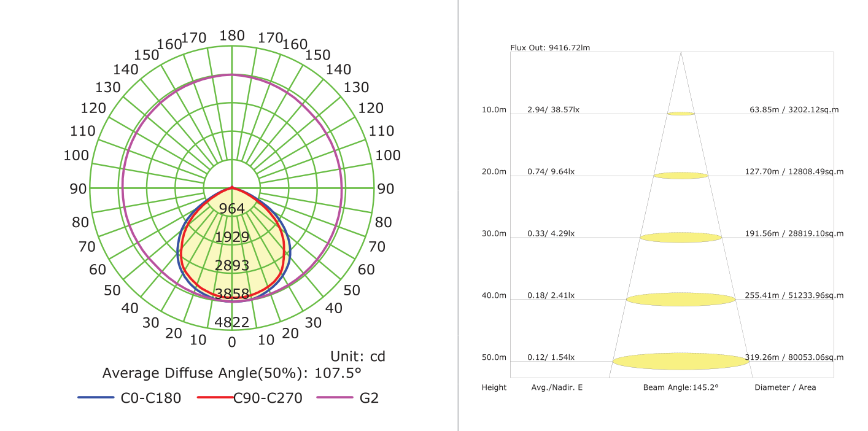This screenshot has height=431, width=868.
Task: Click the Height column heading
Action: tap(494, 387)
